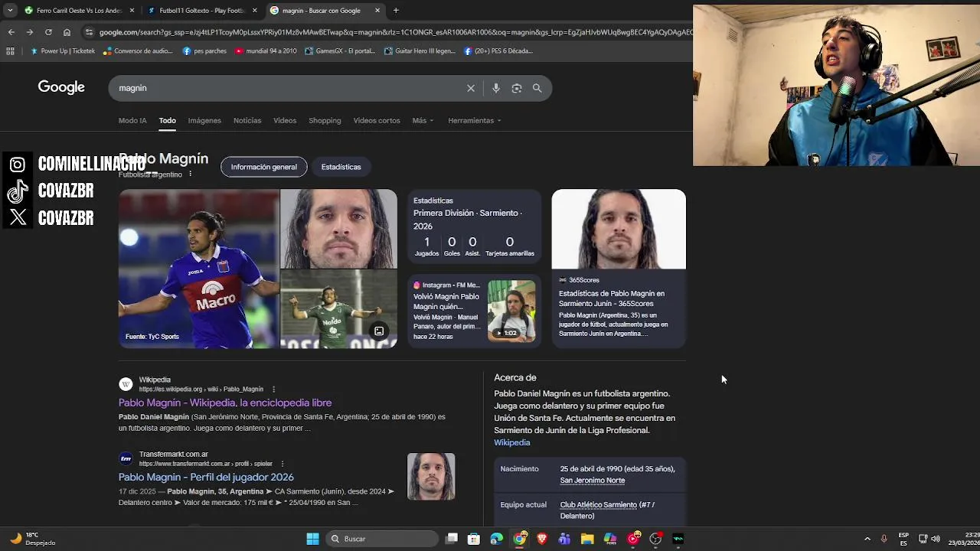Close the Futbol11 Goltexto tab

tap(255, 11)
